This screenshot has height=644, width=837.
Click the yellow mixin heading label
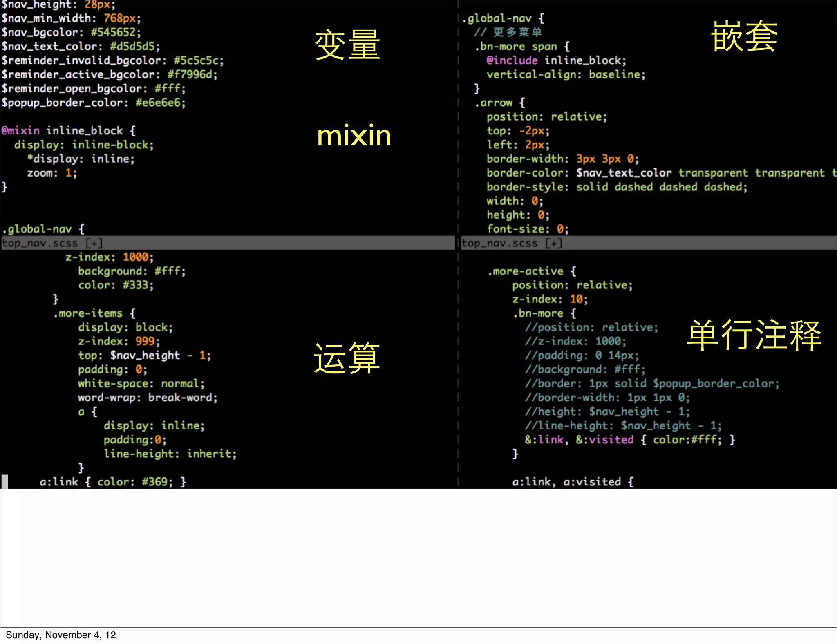(x=354, y=135)
